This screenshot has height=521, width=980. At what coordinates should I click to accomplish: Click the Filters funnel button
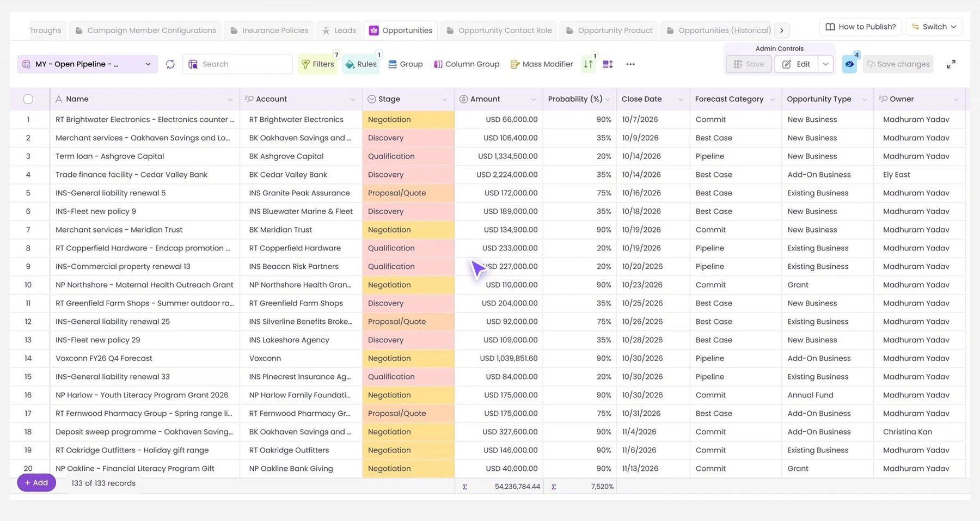coord(318,64)
